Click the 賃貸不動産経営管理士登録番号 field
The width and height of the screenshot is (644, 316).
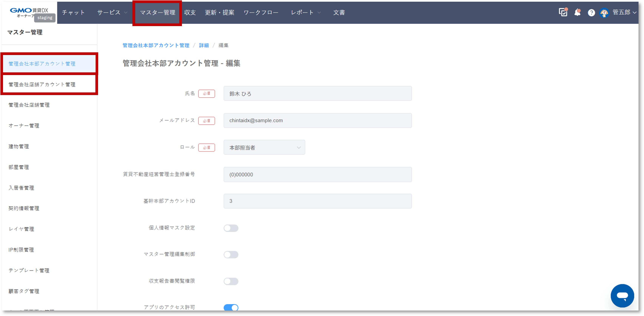tap(318, 174)
